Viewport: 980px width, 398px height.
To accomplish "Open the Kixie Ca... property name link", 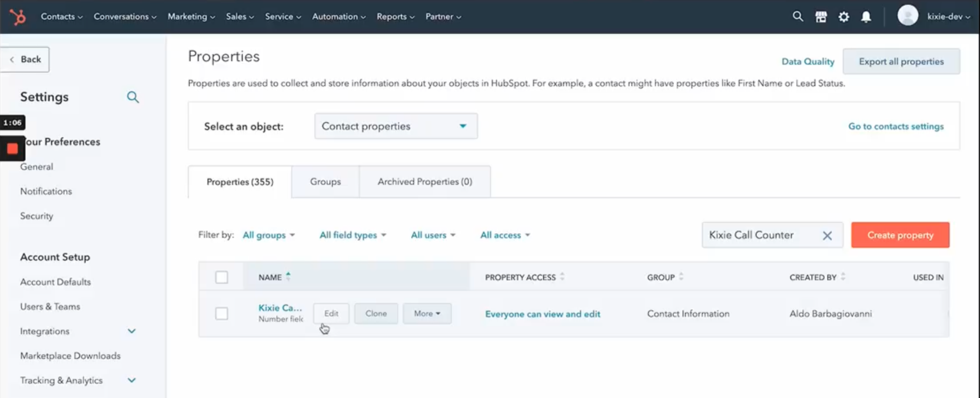I will click(x=280, y=308).
